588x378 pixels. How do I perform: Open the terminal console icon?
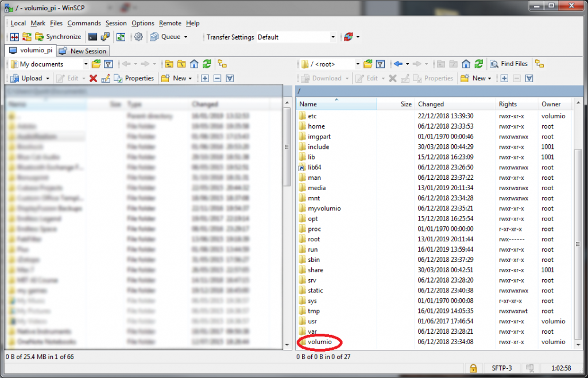(92, 37)
